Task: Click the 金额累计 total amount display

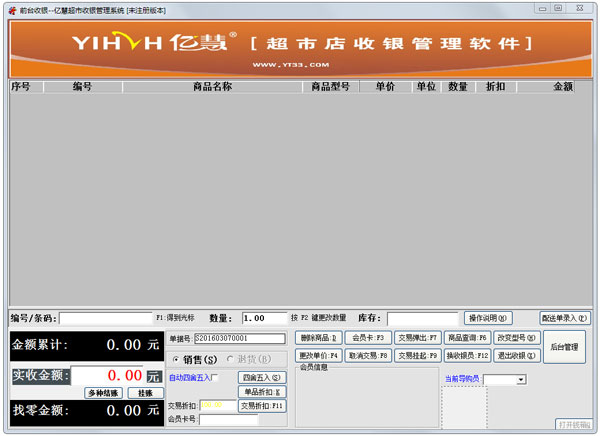Action: coord(87,346)
